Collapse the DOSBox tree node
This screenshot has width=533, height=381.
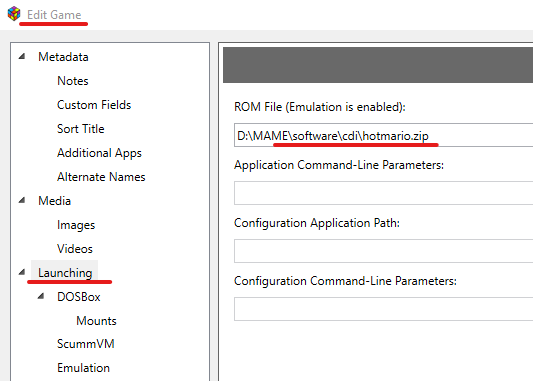tap(41, 296)
